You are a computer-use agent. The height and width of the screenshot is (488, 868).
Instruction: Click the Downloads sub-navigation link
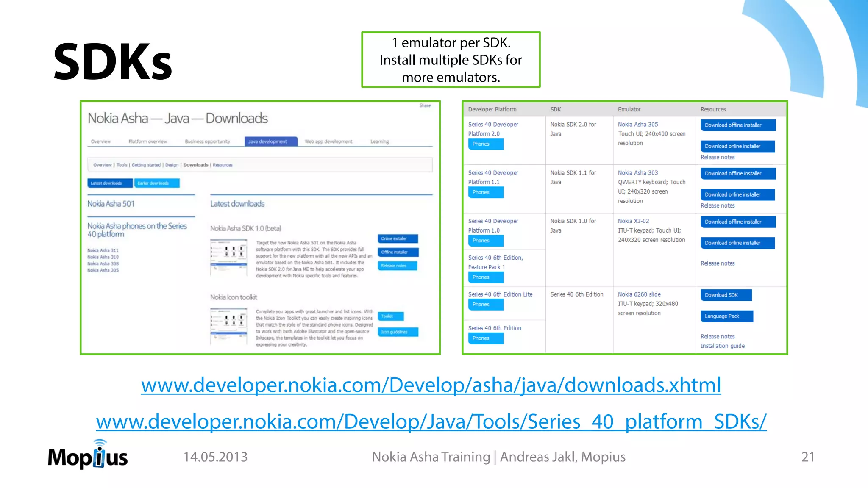point(196,165)
